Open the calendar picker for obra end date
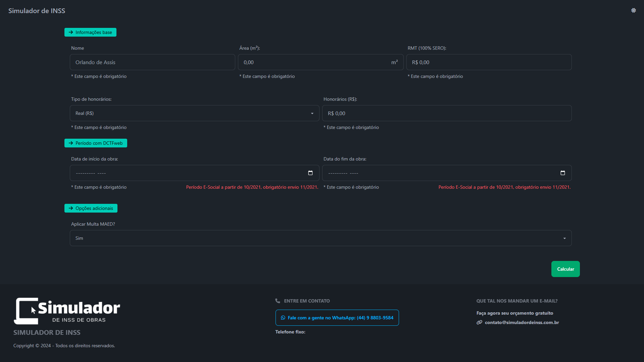This screenshot has width=644, height=362. pos(563,173)
